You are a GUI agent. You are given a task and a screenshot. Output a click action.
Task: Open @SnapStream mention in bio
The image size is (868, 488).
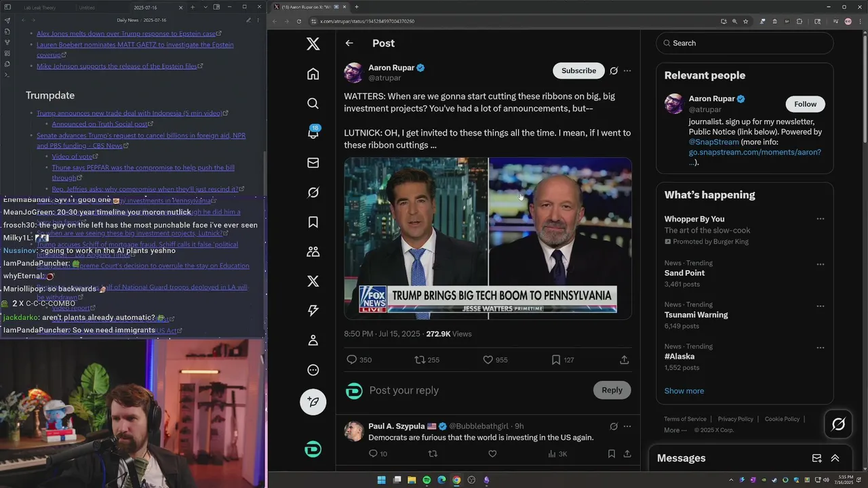(713, 142)
